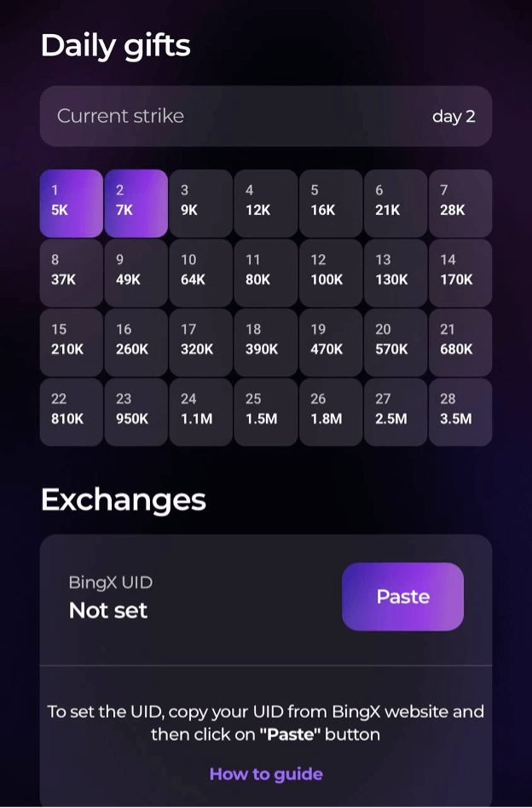532x808 pixels.
Task: Click the Paste button for BingX UID
Action: pyautogui.click(x=402, y=597)
